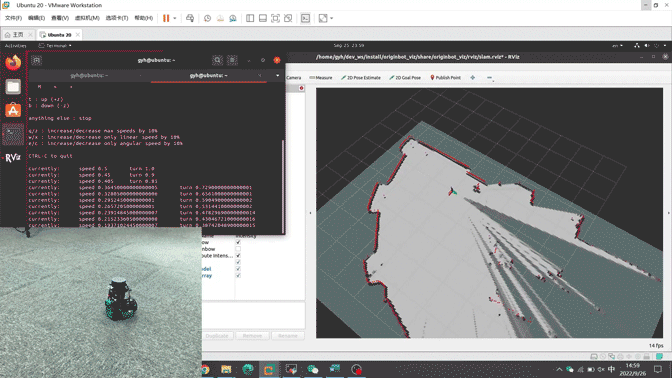Open the terminal tab list dropdown arrow
This screenshot has height=378, width=672.
[x=277, y=76]
